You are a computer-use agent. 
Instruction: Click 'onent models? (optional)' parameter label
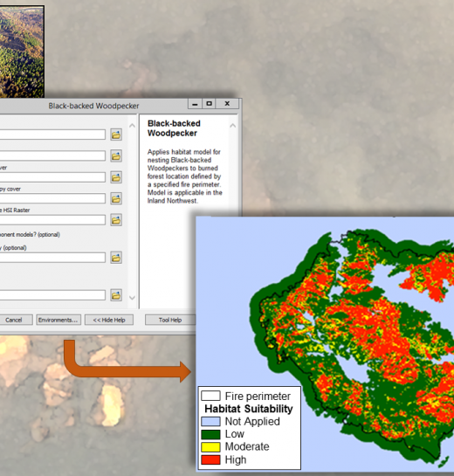point(30,235)
